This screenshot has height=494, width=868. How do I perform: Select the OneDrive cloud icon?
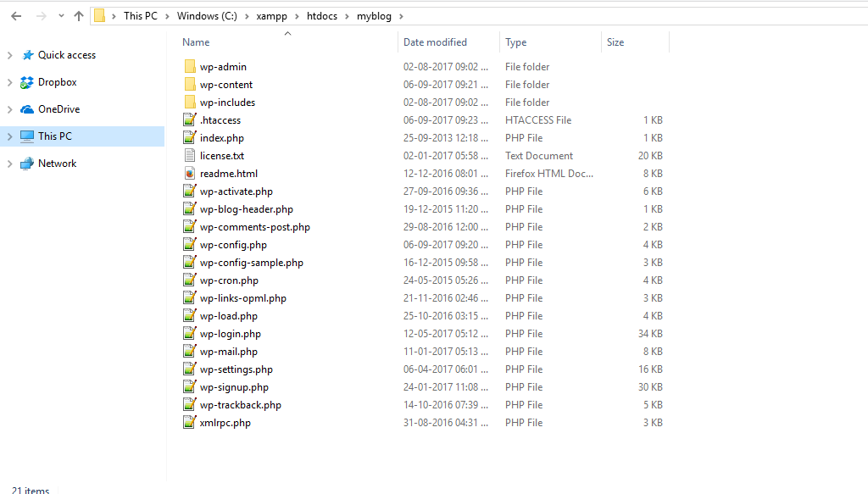click(x=26, y=109)
